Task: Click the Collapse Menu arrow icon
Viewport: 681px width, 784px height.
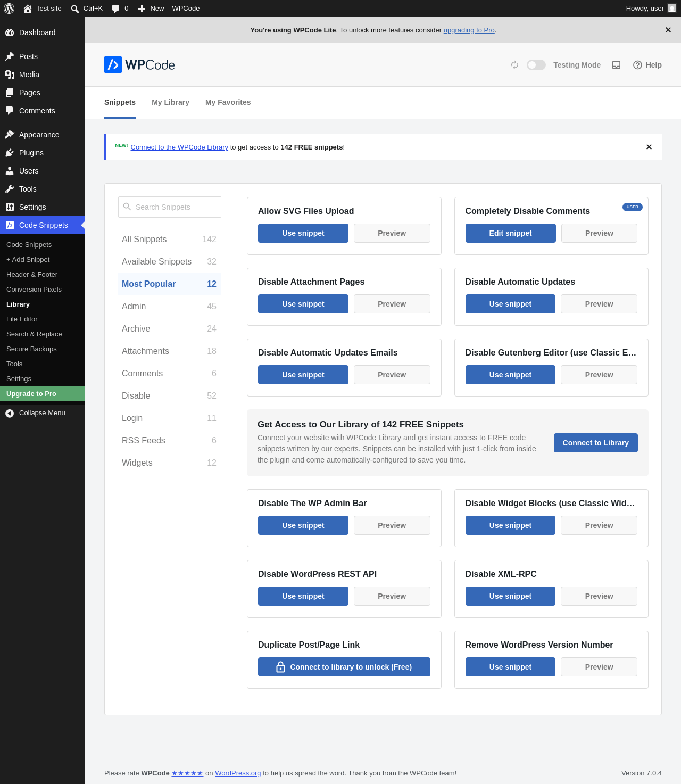Action: tap(10, 413)
